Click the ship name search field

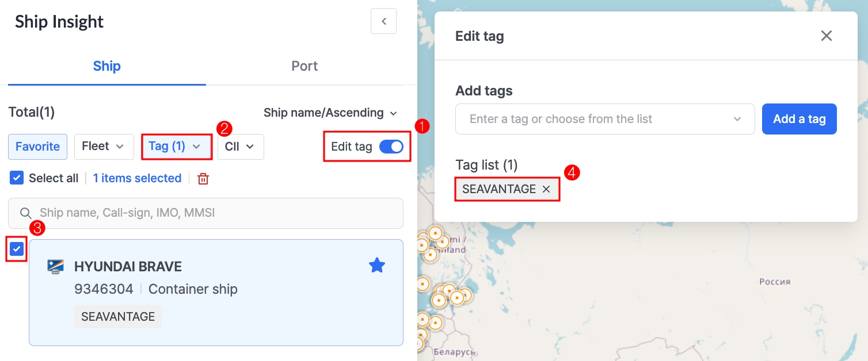click(x=213, y=213)
